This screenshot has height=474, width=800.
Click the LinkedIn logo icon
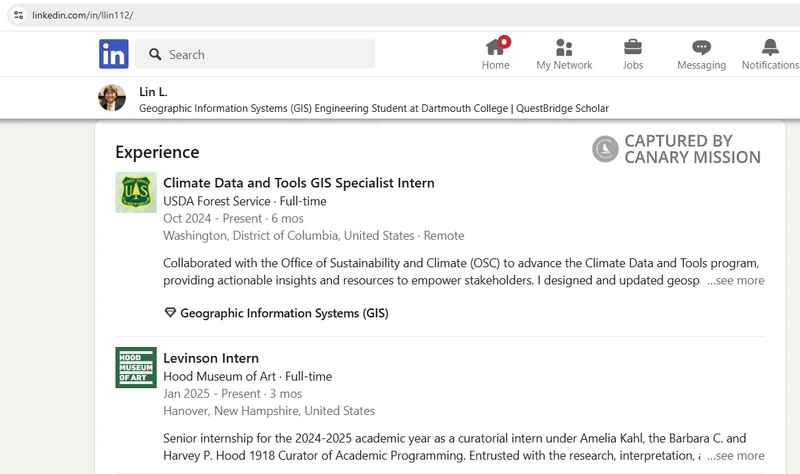[x=113, y=54]
